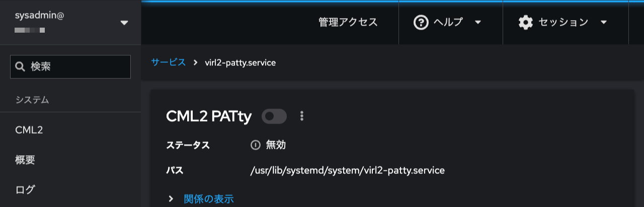Image resolution: width=644 pixels, height=207 pixels.
Task: Go back to サービス breadcrumb link
Action: pos(169,62)
